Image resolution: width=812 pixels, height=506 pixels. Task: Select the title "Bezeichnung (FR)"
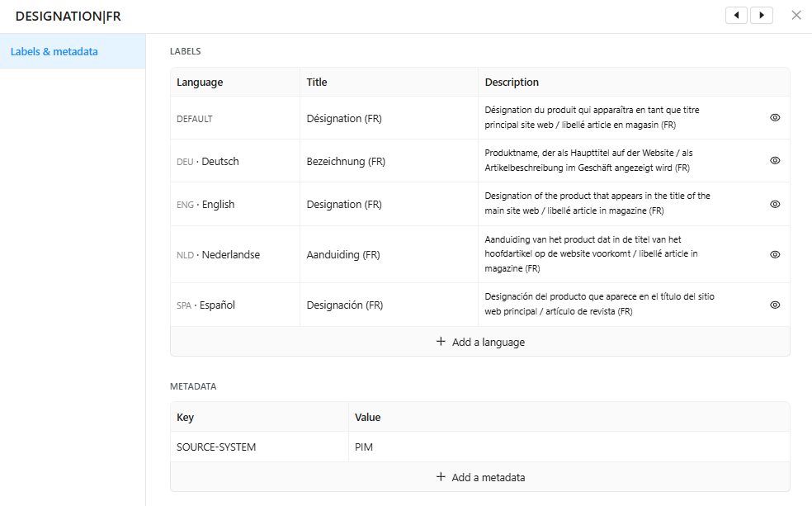[346, 162]
